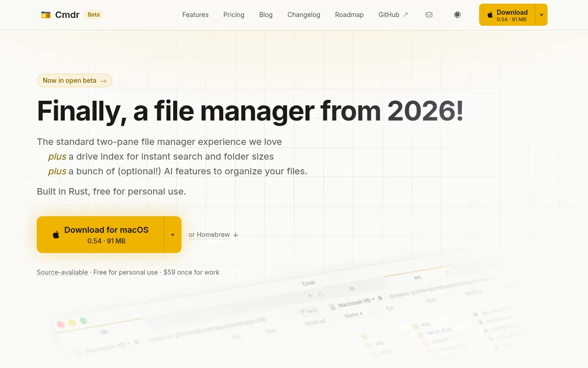The image size is (588, 368).
Task: Click the Download for macOS button
Action: (x=100, y=235)
